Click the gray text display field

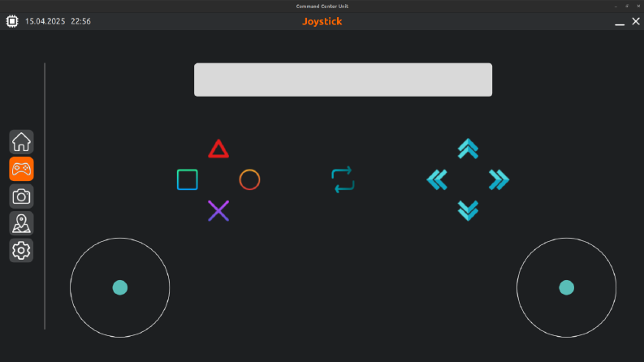(343, 80)
